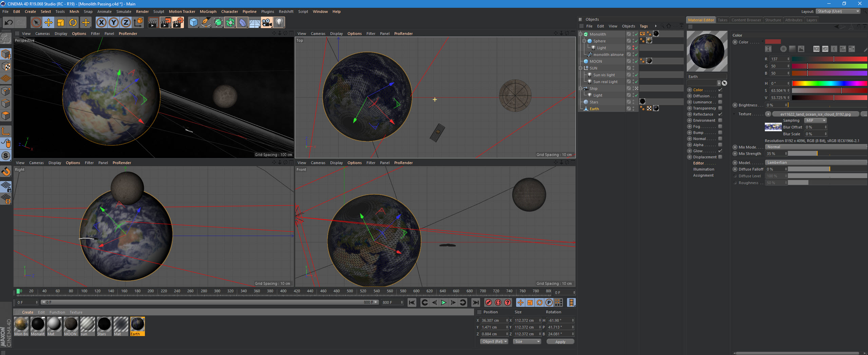Open the Redshift menu
This screenshot has height=355, width=868.
point(286,12)
